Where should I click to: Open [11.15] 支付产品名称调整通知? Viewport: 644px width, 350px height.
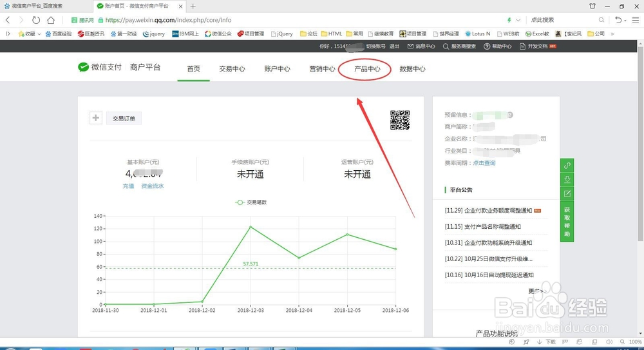click(482, 226)
